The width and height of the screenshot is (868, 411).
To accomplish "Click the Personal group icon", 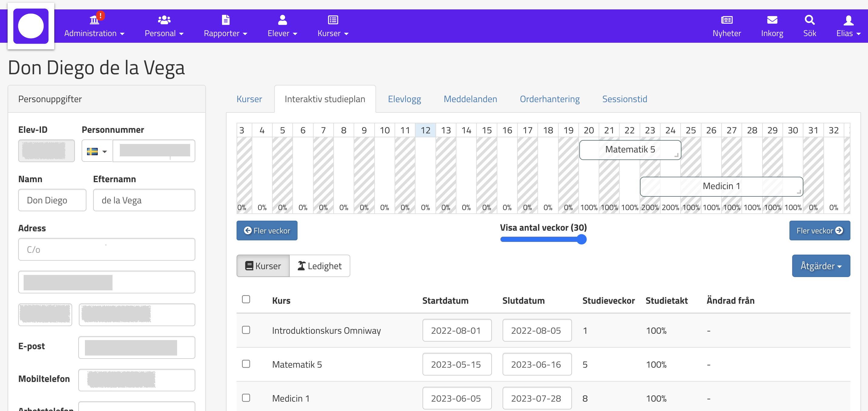I will coord(164,20).
